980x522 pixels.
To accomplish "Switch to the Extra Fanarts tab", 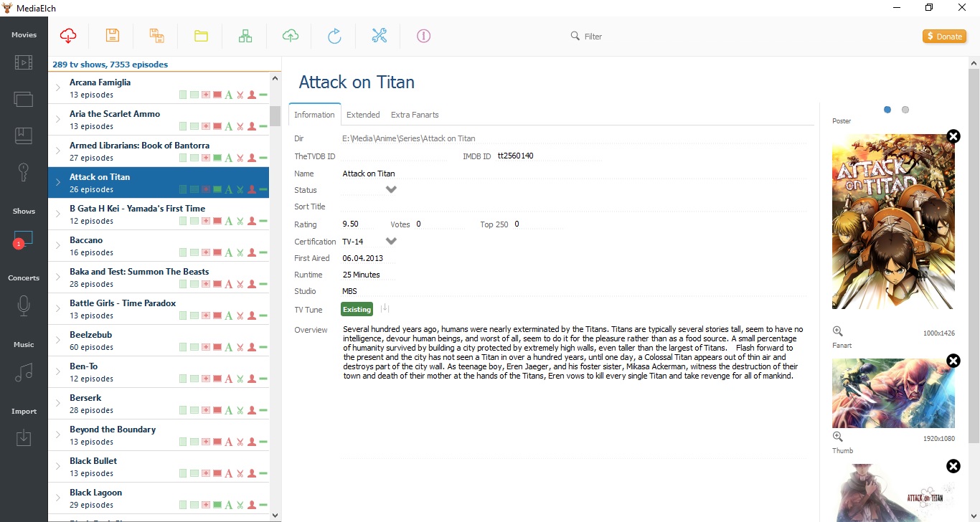I will point(415,115).
